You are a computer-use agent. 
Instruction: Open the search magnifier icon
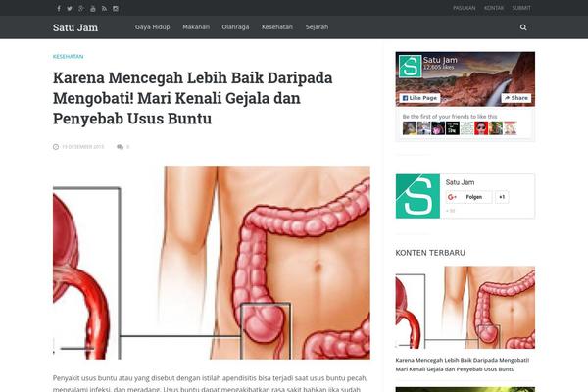point(523,27)
